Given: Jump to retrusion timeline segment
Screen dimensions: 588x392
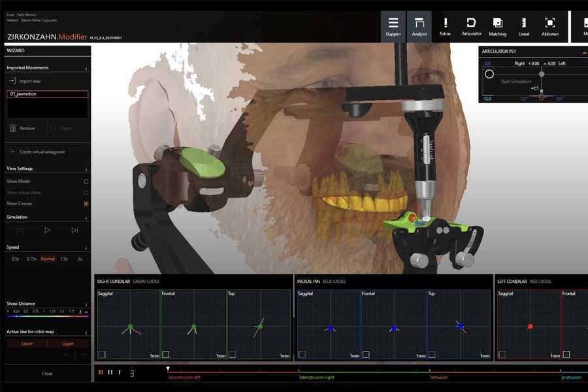Looking at the screenshot, I should 439,378.
